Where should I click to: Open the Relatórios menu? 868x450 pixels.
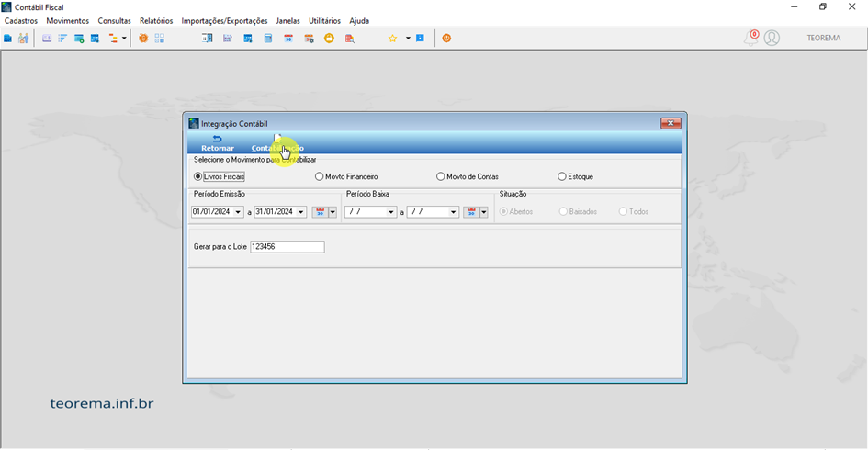tap(156, 21)
